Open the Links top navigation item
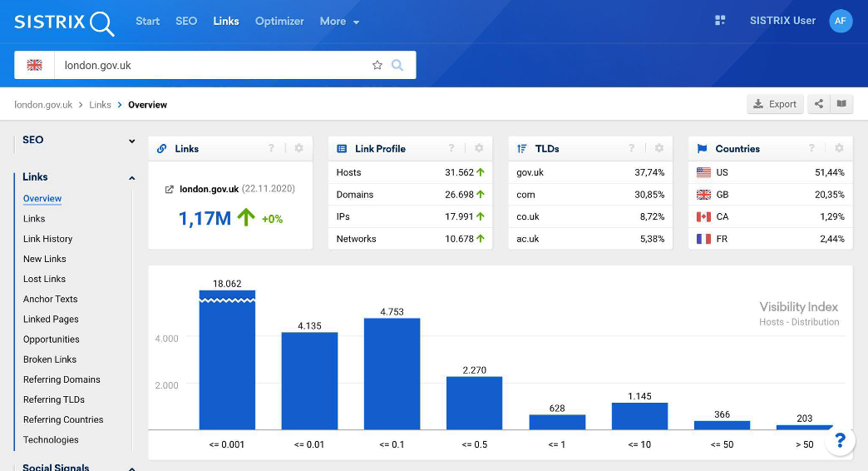 click(x=226, y=21)
